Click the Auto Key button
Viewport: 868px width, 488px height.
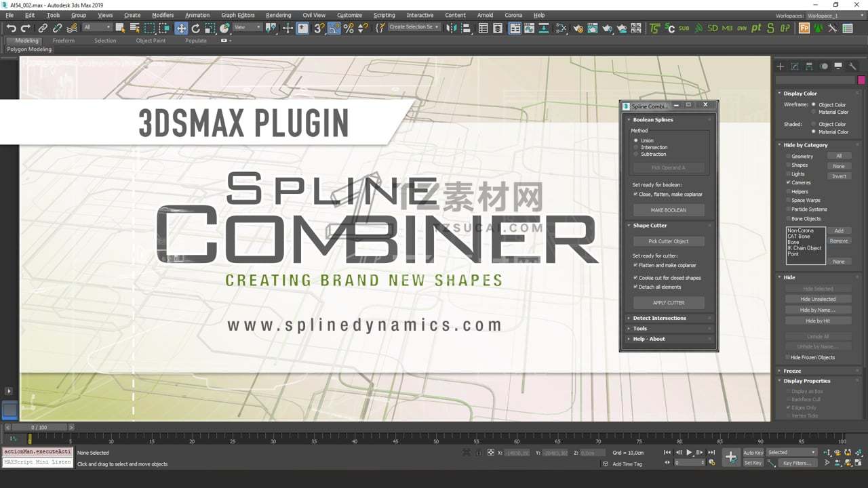click(x=753, y=453)
